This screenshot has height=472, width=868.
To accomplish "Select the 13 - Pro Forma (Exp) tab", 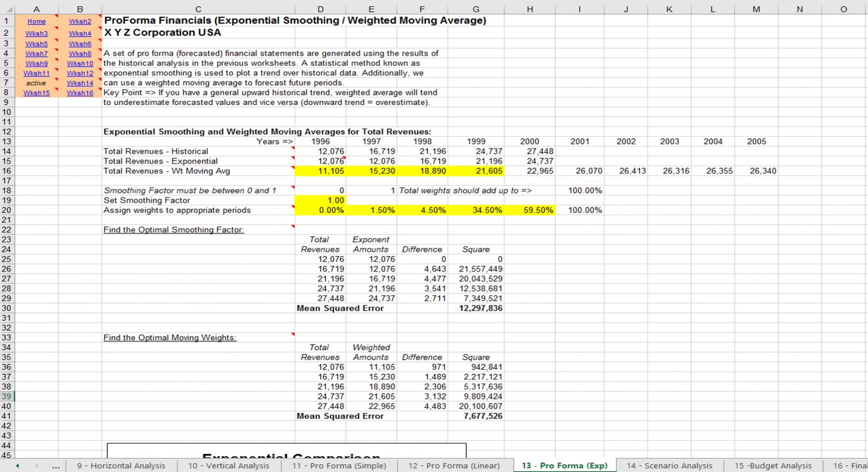I will coord(565,466).
